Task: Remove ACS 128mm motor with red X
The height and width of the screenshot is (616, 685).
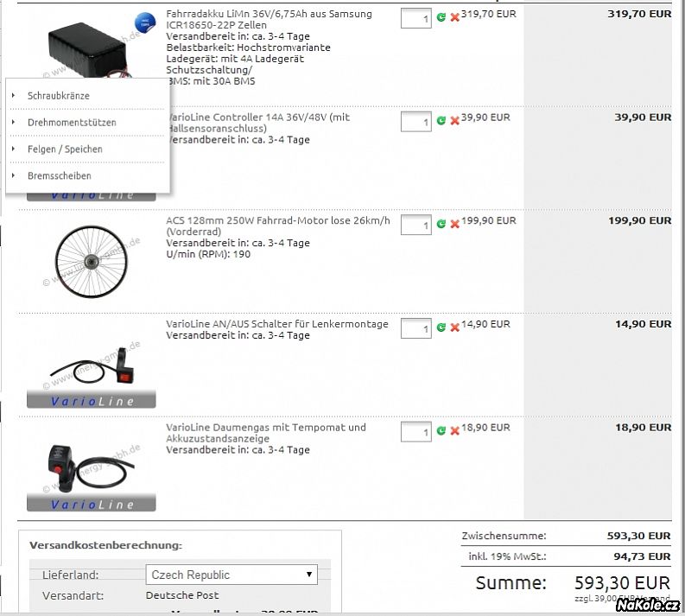Action: (454, 225)
